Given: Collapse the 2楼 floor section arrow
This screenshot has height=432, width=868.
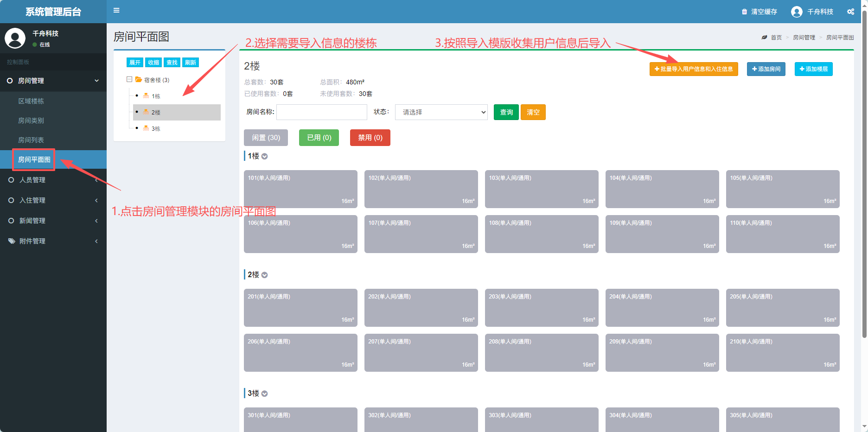Looking at the screenshot, I should coord(264,275).
